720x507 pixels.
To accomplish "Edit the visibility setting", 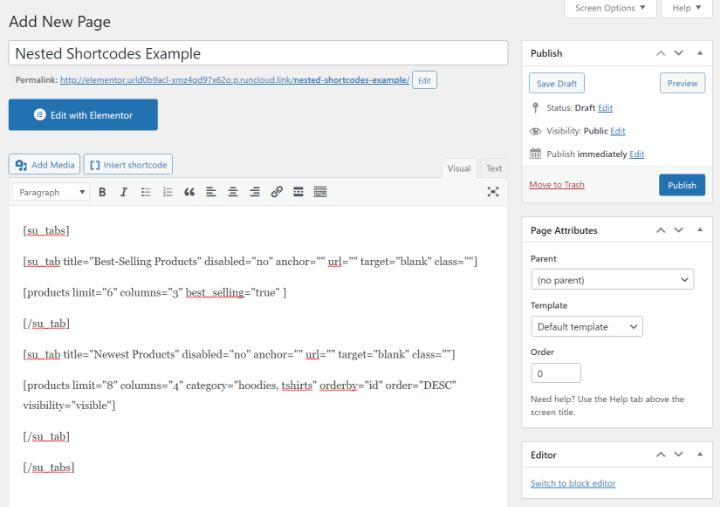I will (x=618, y=131).
